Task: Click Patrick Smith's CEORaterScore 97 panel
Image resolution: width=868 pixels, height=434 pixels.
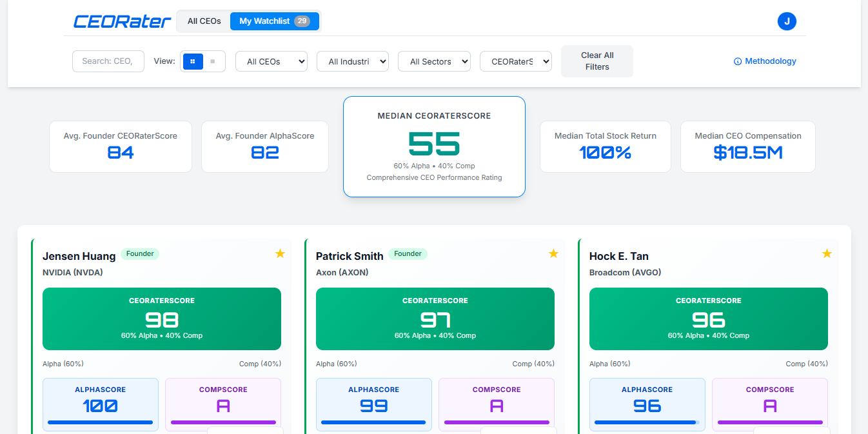Action: [435, 319]
